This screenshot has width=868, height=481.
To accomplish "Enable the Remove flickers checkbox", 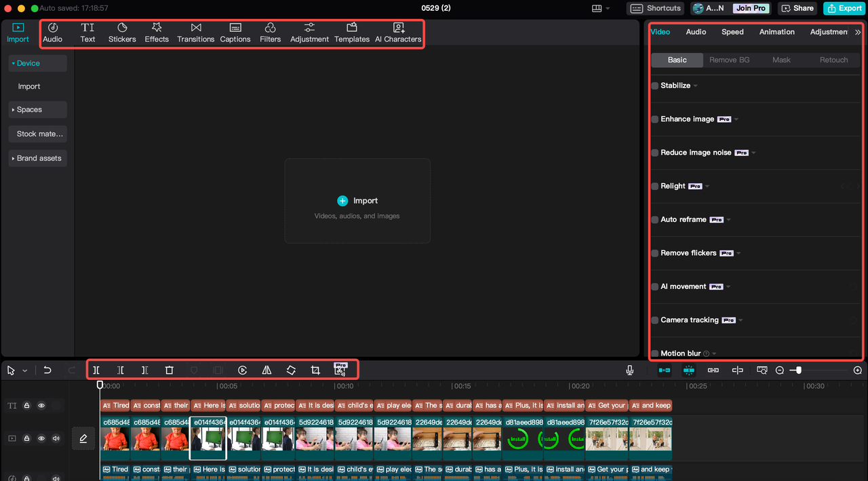I will click(x=655, y=253).
